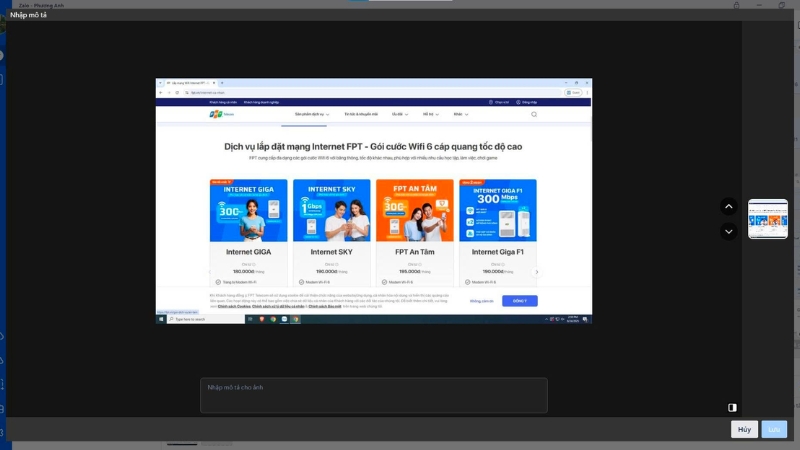Click the Internet GIGA modem checkmark
This screenshot has width=800, height=450.
coord(218,282)
